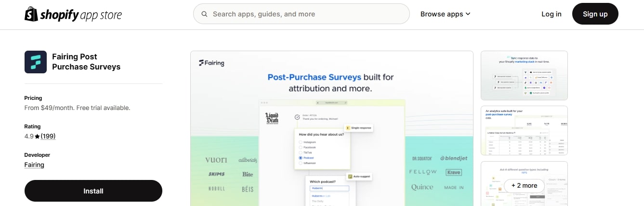Image resolution: width=644 pixels, height=206 pixels.
Task: Click the Krave brand logo
Action: coord(453,172)
